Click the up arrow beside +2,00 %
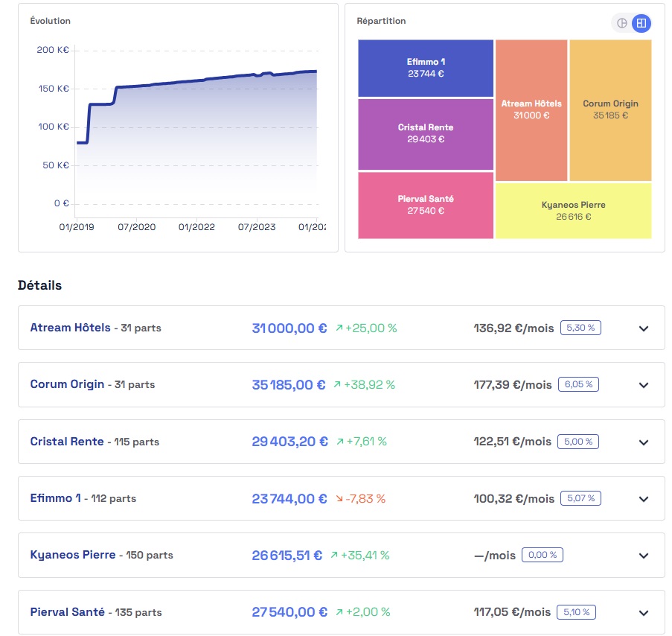This screenshot has height=636, width=672. point(339,612)
